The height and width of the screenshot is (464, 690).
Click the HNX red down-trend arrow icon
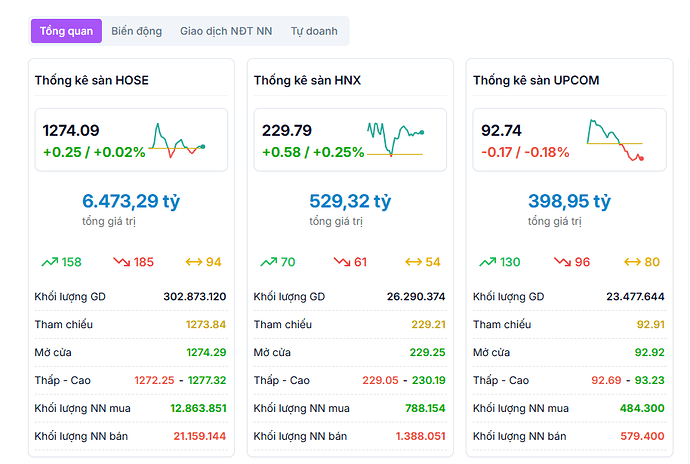tap(341, 262)
